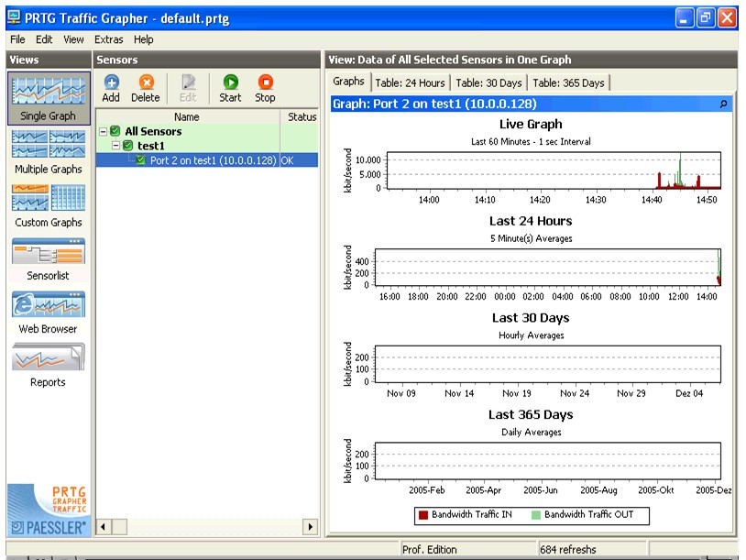Open the View menu

73,39
